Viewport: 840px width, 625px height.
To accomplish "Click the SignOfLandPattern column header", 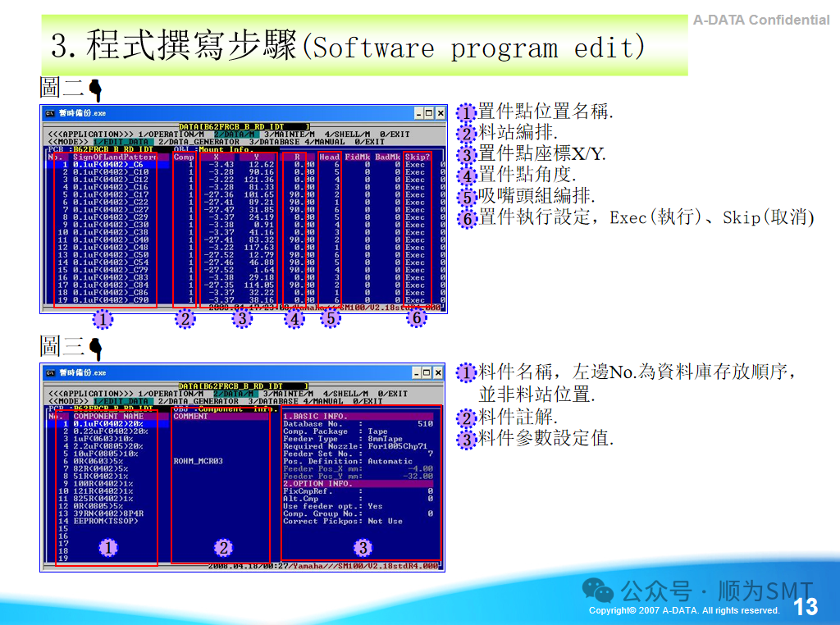I will point(115,157).
